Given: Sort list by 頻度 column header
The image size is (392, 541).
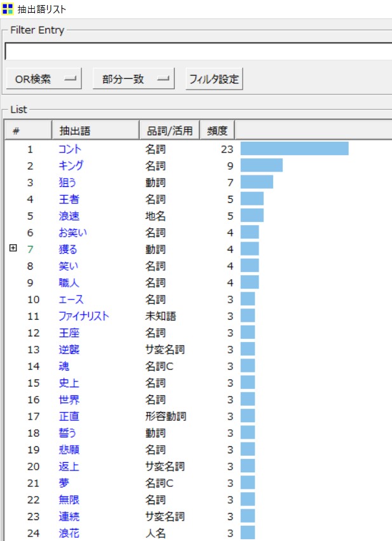Looking at the screenshot, I should coord(217,130).
